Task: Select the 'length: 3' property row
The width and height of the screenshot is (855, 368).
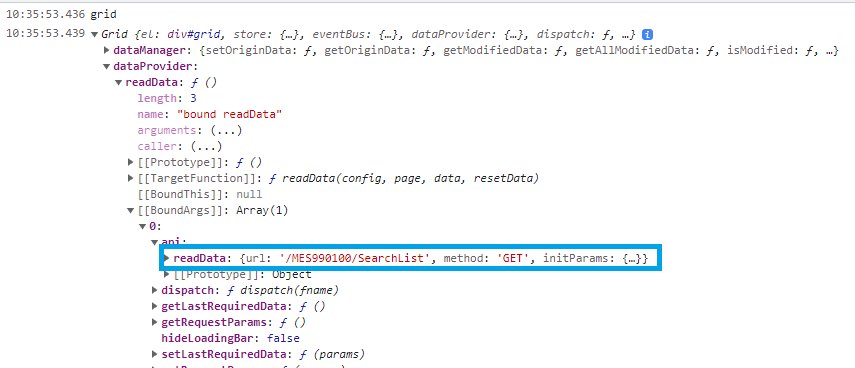Action: [167, 99]
